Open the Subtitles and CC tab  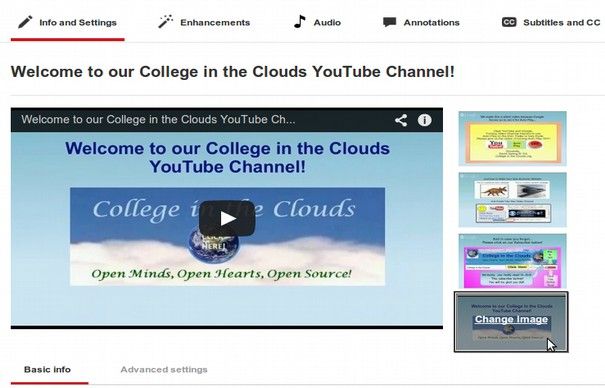pyautogui.click(x=551, y=22)
